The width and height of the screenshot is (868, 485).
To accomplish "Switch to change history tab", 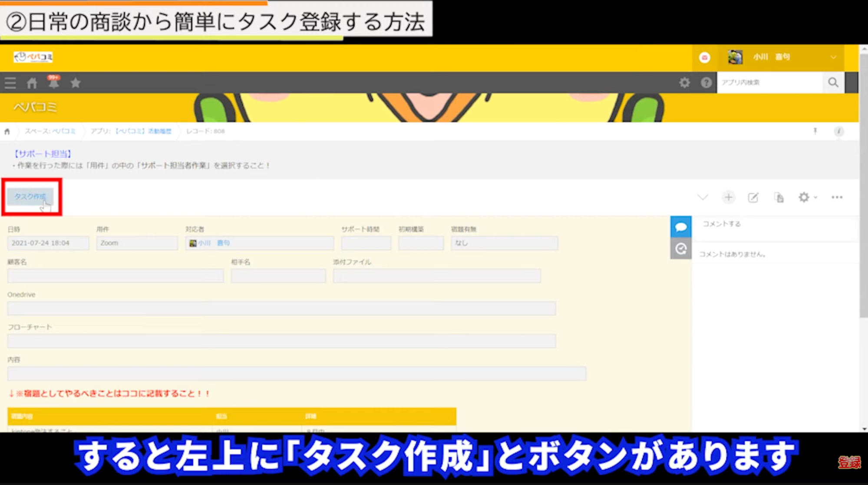I will (x=680, y=249).
